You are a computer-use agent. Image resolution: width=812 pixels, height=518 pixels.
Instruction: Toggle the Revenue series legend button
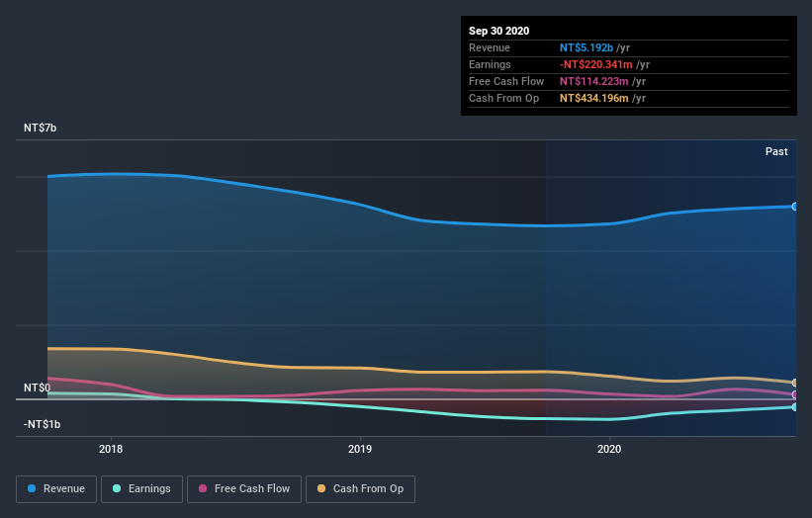[56, 489]
